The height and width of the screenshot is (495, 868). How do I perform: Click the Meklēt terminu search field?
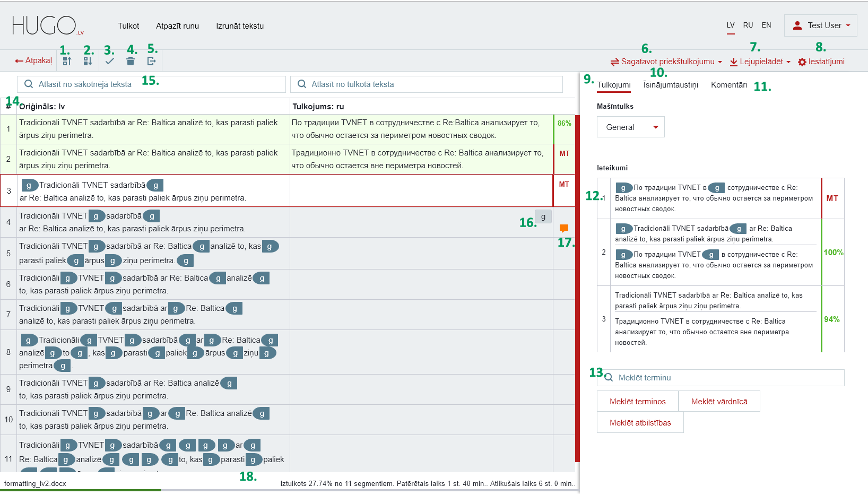coord(727,378)
